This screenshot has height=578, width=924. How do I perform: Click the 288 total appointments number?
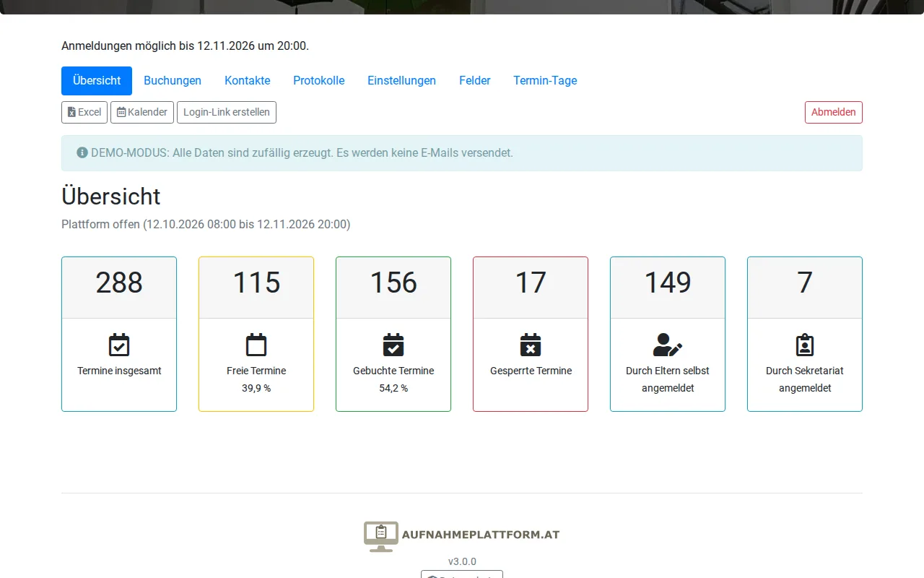coord(119,282)
